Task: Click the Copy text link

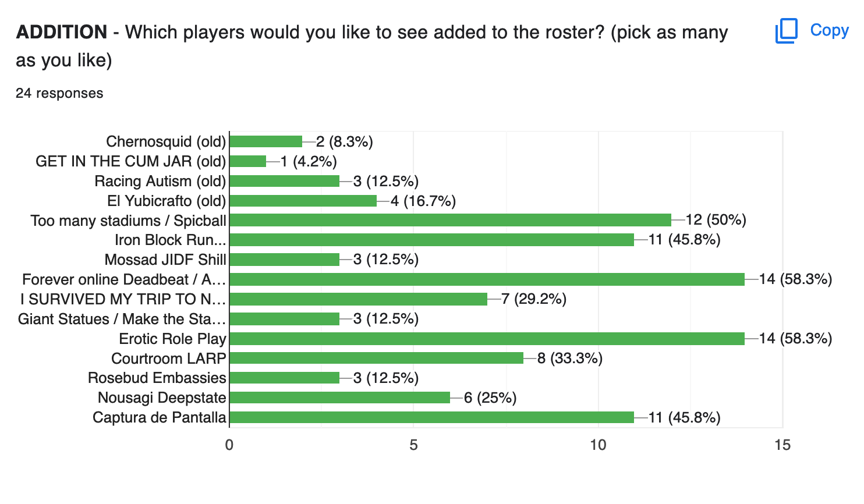Action: 829,30
